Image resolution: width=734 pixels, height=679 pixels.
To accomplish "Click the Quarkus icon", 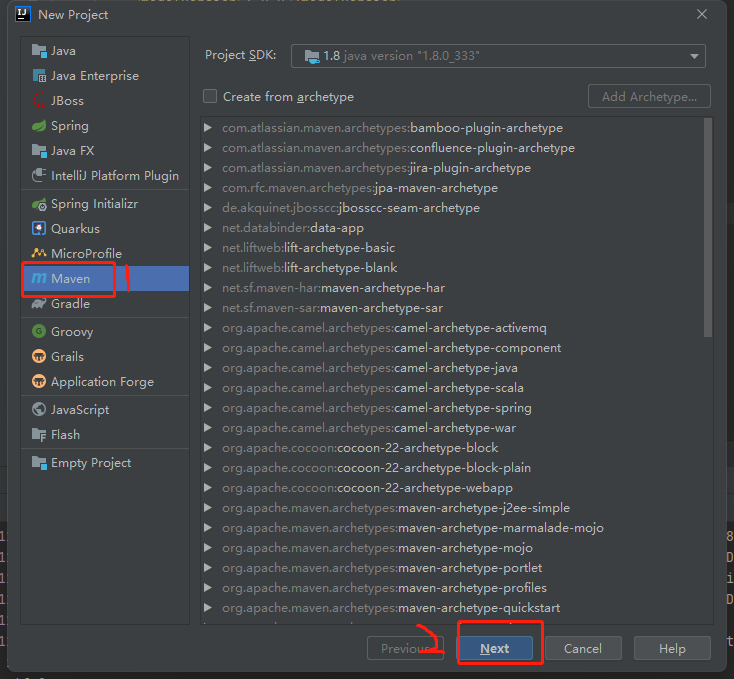I will (x=39, y=228).
